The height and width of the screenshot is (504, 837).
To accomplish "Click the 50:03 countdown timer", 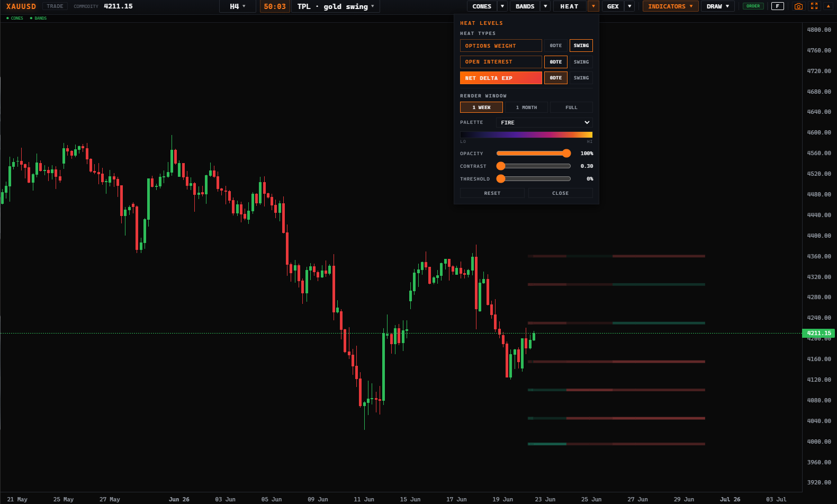I will [275, 6].
